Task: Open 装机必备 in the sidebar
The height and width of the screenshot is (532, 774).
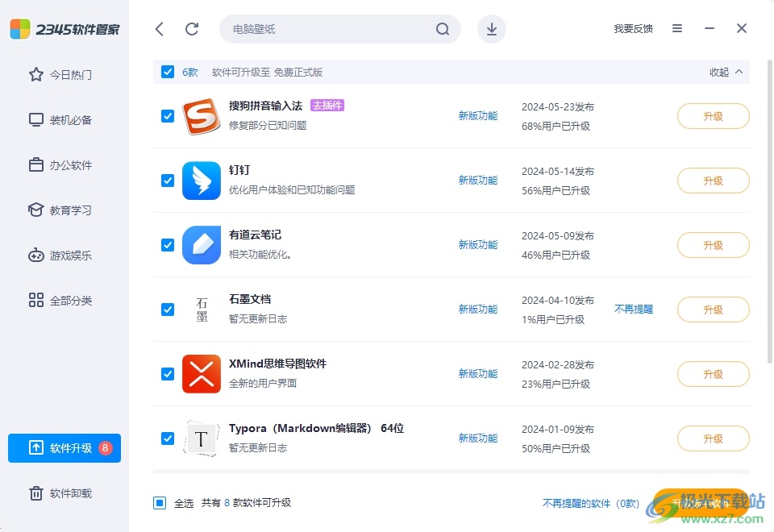Action: (60, 120)
